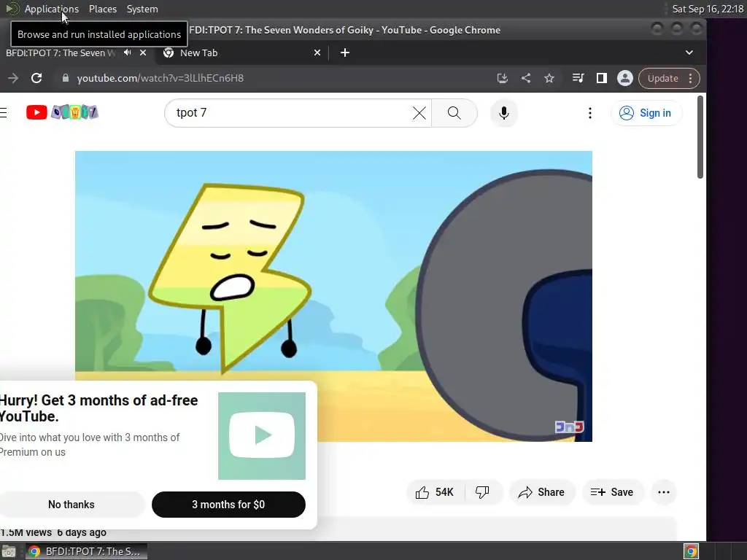The height and width of the screenshot is (560, 747).
Task: Click the Update button in Chrome
Action: click(x=662, y=79)
